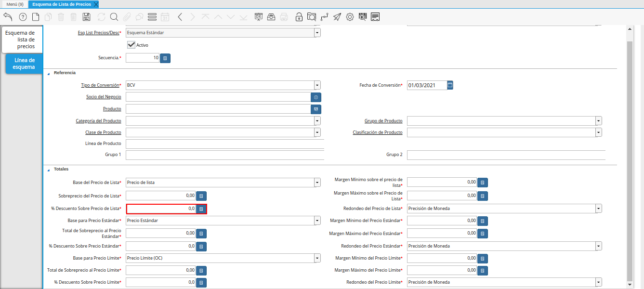Open Esquema de lista de precios side tab
Screen dimensions: 644x289
[22, 39]
